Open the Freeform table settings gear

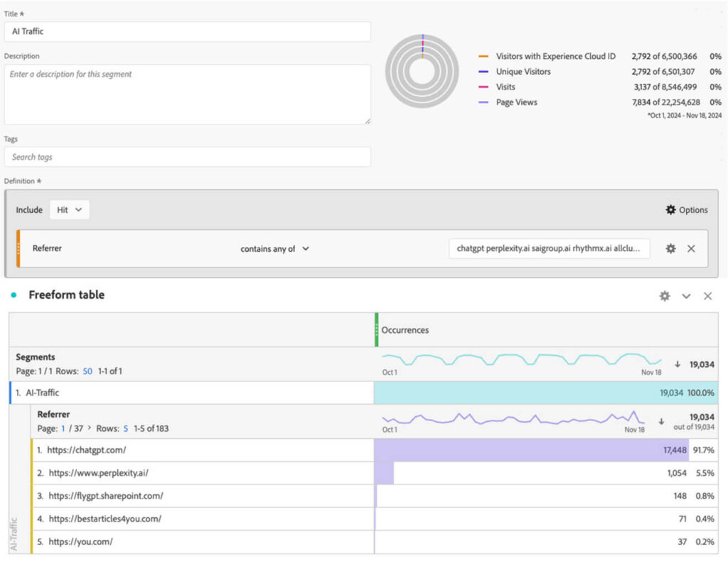664,295
